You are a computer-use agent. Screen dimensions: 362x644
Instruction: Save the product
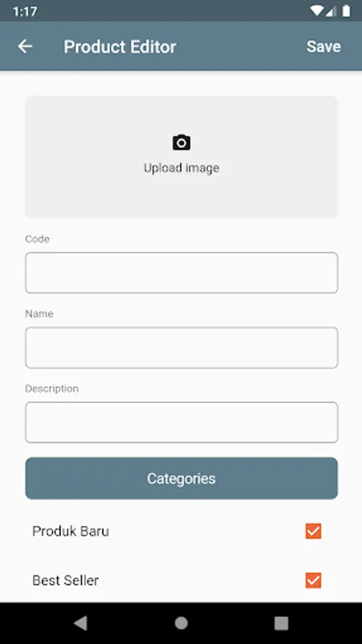coord(323,47)
